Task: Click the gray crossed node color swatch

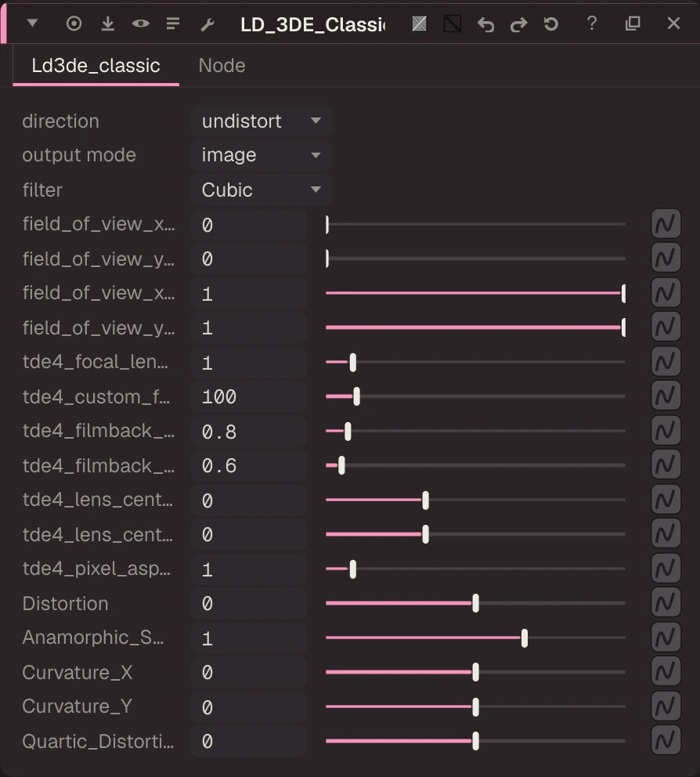Action: 419,23
